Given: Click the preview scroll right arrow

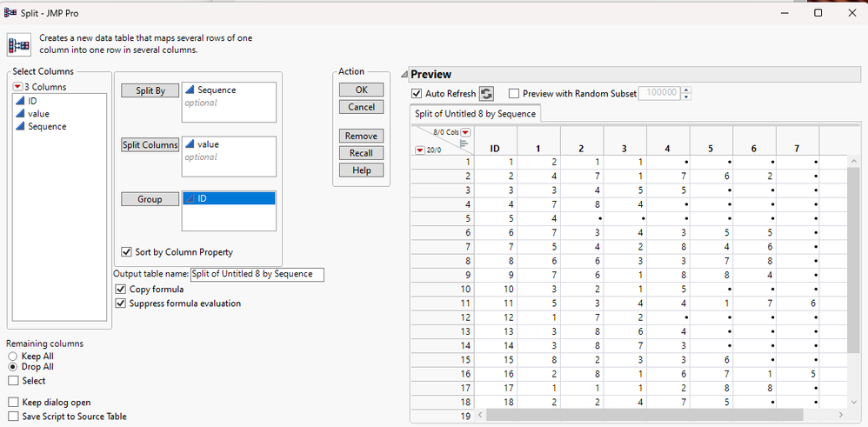Looking at the screenshot, I should point(841,414).
